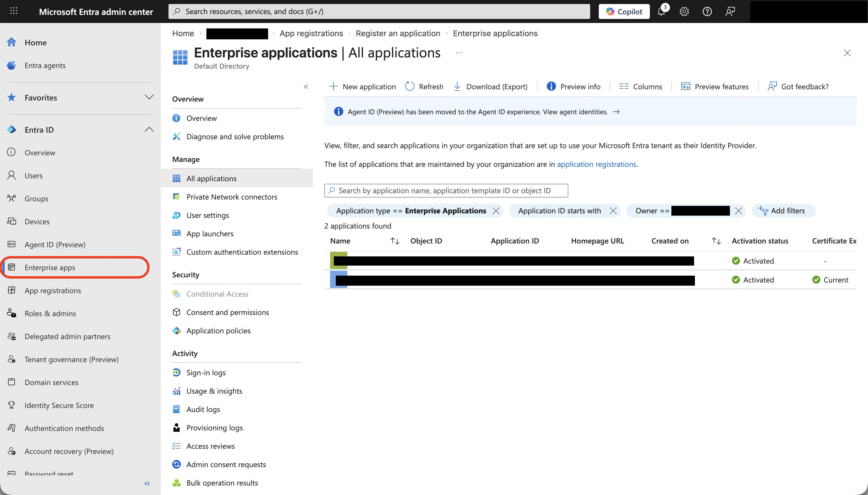Click the Account recovery (Preview) icon
The width and height of the screenshot is (868, 495).
click(11, 451)
